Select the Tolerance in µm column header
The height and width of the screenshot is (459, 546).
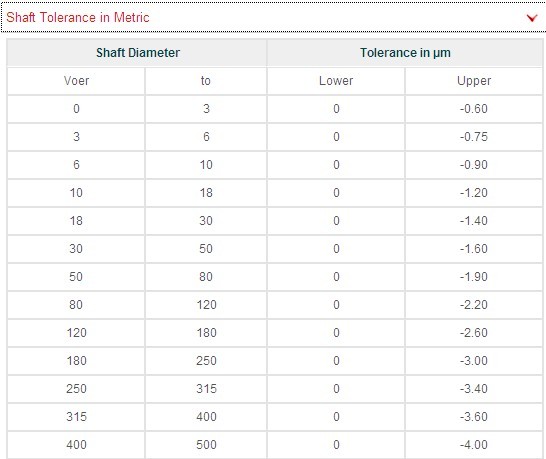[x=405, y=53]
